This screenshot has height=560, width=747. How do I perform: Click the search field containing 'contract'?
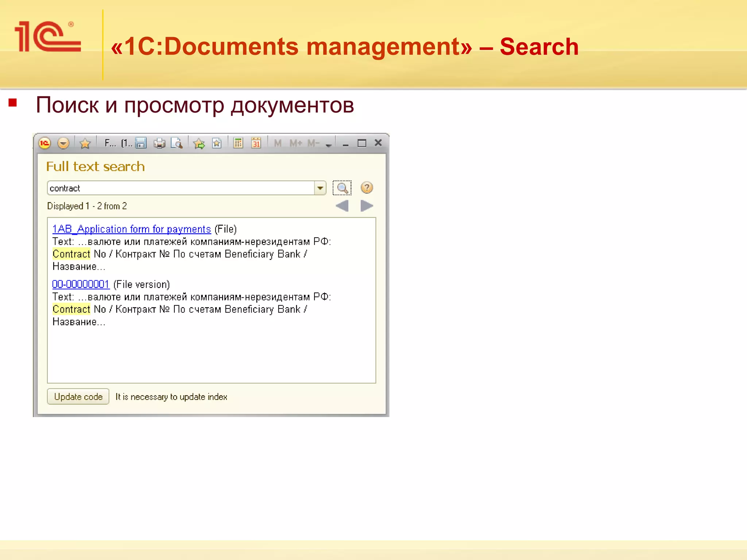181,188
